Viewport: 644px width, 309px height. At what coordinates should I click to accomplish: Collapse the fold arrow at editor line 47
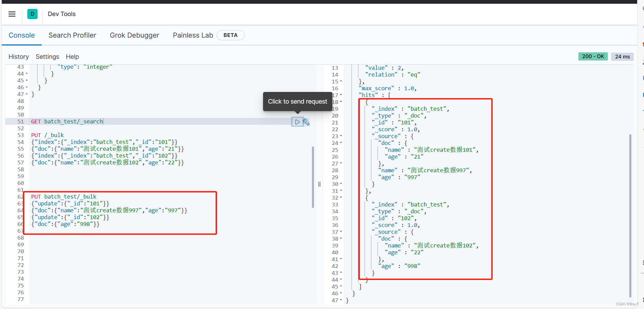coord(27,94)
